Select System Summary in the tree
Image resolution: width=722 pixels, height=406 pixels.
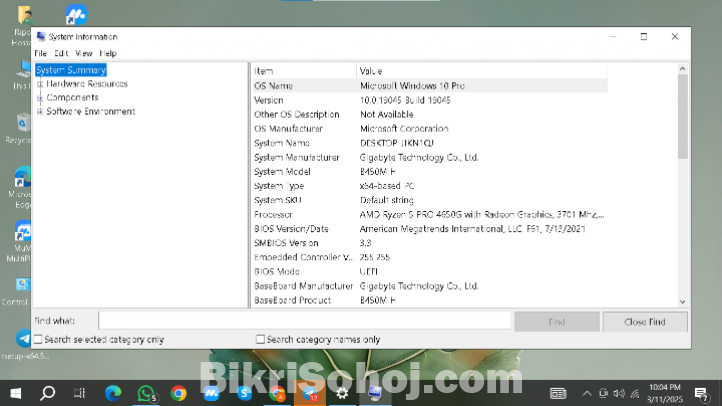coord(71,70)
